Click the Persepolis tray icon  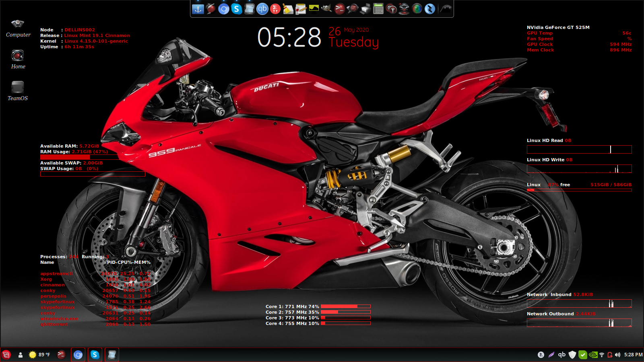point(541,355)
